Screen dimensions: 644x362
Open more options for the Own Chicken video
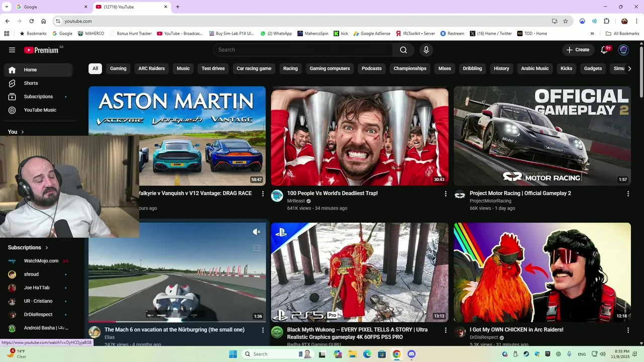[x=628, y=330]
